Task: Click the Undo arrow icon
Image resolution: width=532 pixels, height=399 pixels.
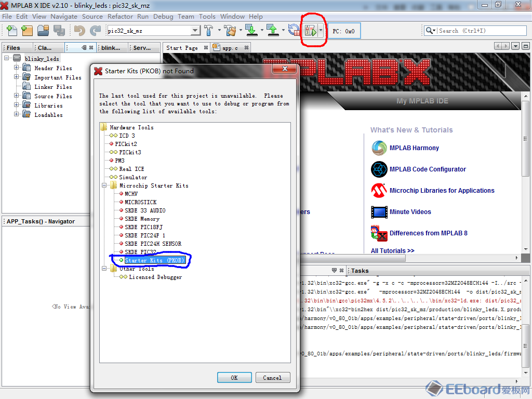Action: pyautogui.click(x=79, y=31)
